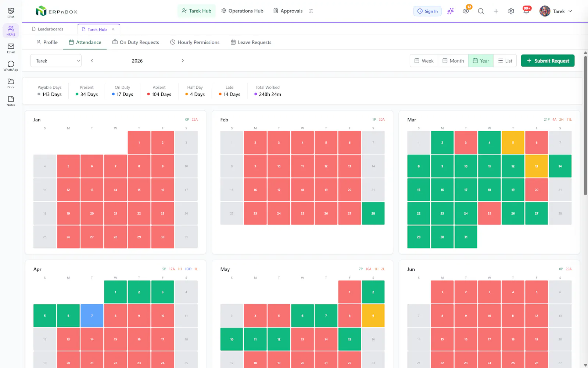Open the Tarek Hub top navigation
The image size is (588, 368).
196,11
